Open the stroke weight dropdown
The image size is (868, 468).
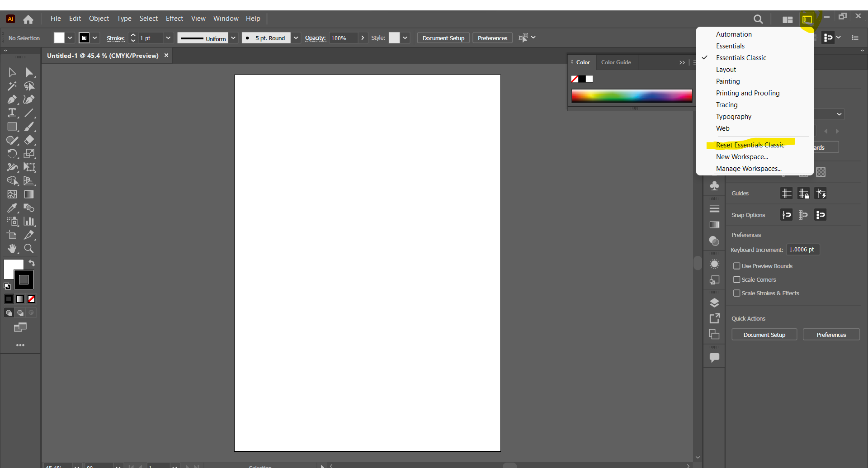(x=168, y=38)
